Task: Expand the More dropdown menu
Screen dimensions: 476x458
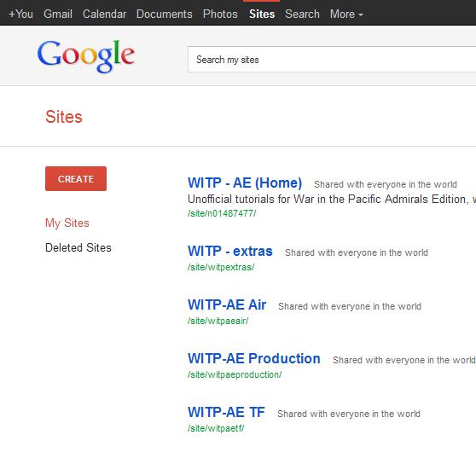Action: (346, 14)
